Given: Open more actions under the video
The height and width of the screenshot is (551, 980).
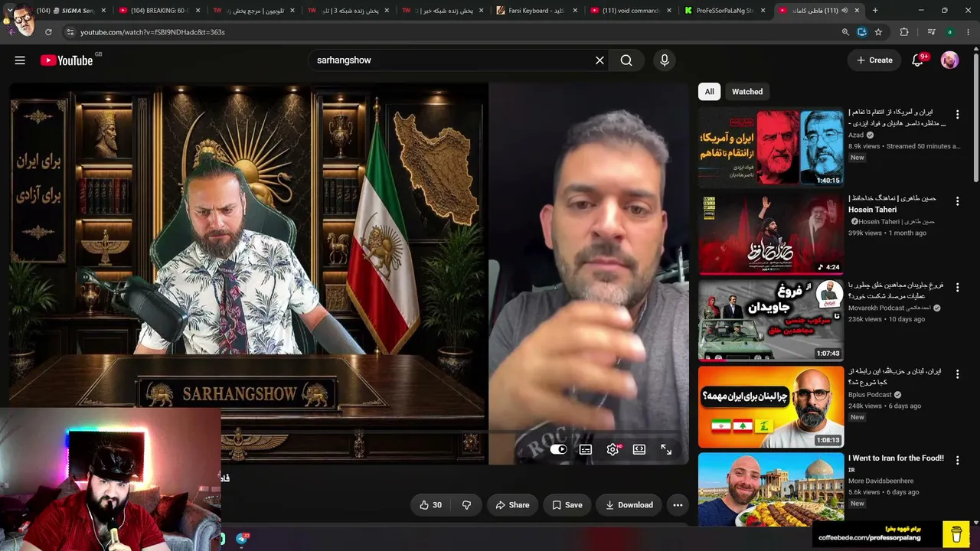Looking at the screenshot, I should point(678,505).
